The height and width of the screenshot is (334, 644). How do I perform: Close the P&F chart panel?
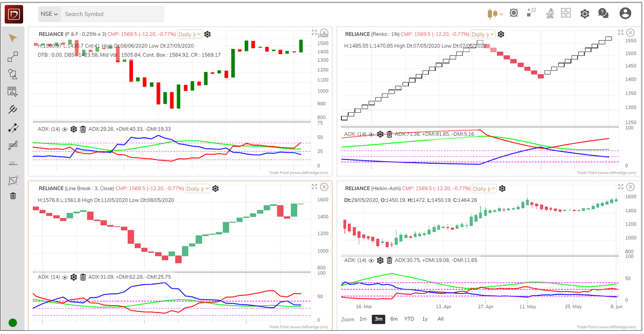click(x=324, y=33)
